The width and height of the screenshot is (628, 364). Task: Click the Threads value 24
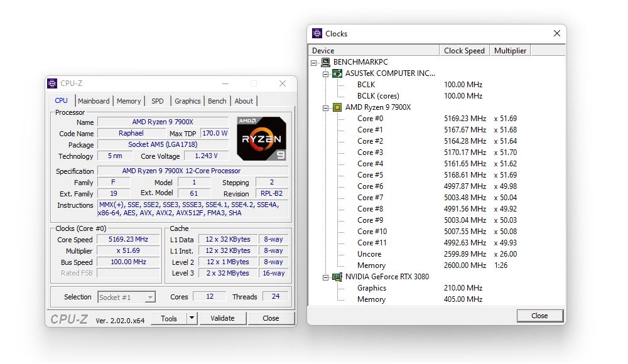[x=276, y=296]
